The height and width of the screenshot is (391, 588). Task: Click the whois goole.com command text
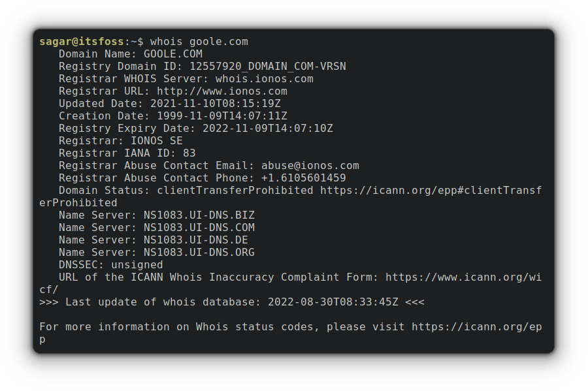point(199,42)
